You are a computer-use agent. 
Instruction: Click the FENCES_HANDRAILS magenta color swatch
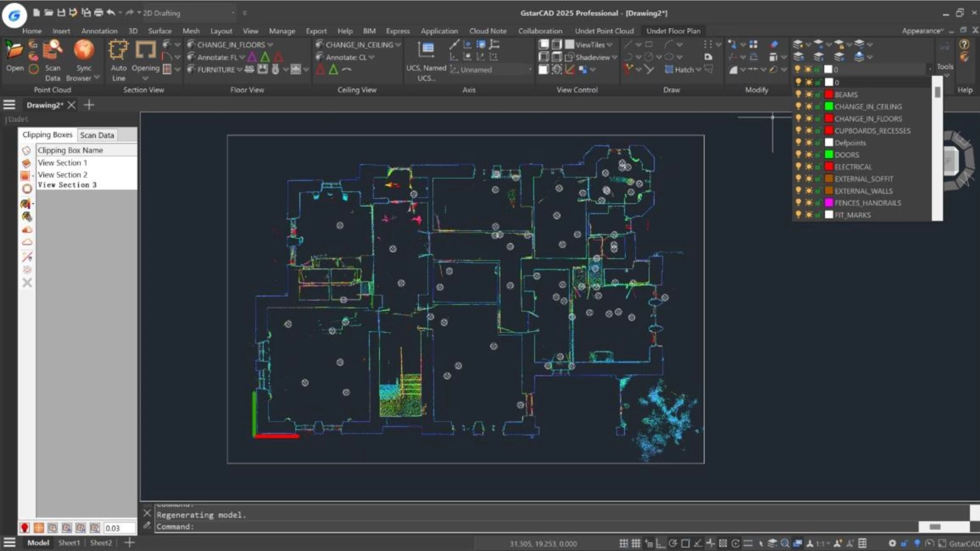click(829, 203)
